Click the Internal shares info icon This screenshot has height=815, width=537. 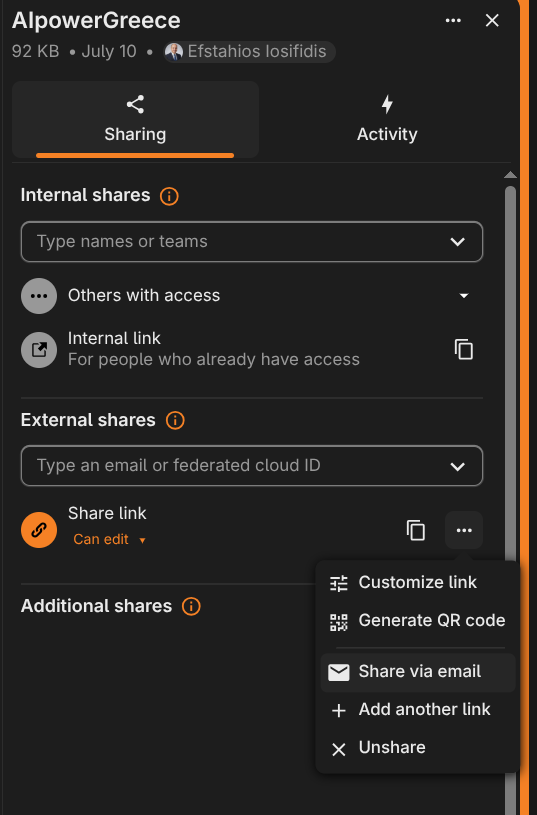169,196
